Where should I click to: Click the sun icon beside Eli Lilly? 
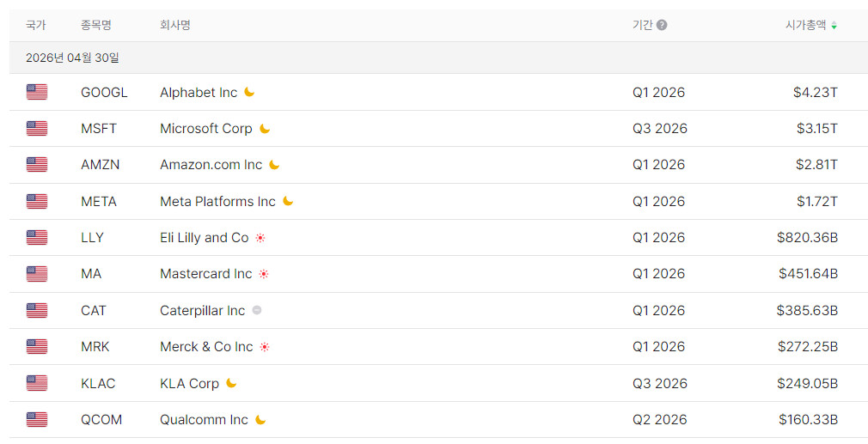[x=260, y=238]
